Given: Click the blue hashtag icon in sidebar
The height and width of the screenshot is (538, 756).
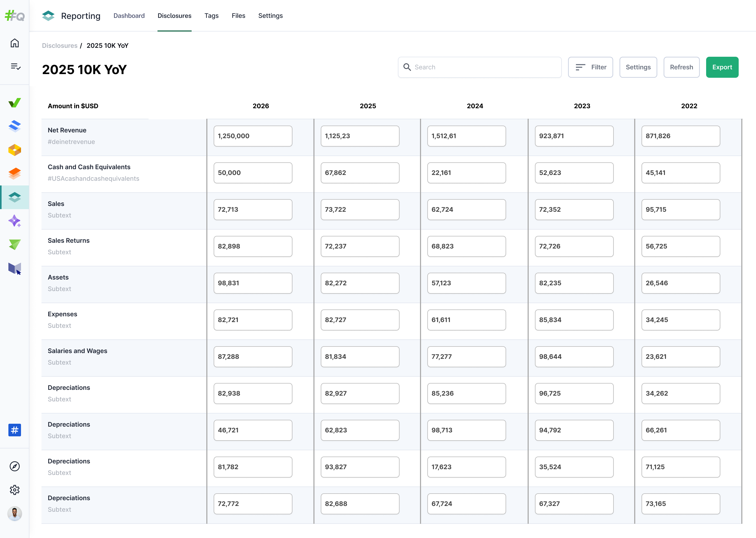Looking at the screenshot, I should click(x=14, y=430).
